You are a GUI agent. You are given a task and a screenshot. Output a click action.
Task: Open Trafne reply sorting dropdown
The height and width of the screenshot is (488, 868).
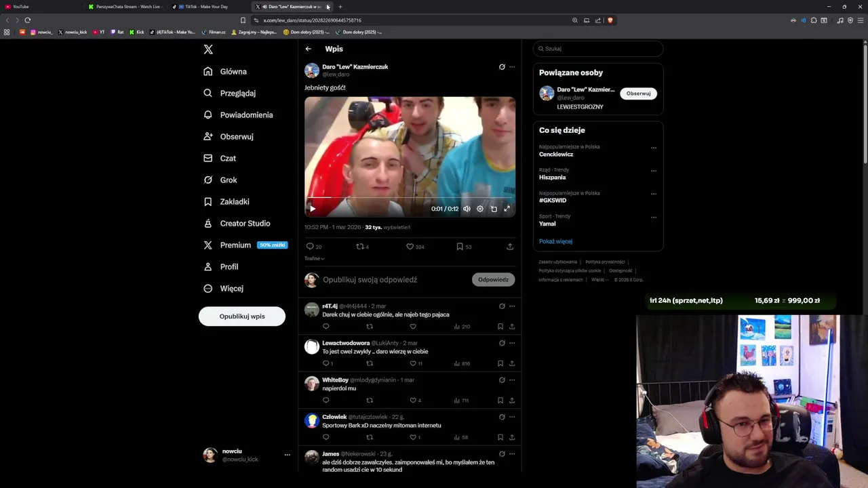point(315,258)
